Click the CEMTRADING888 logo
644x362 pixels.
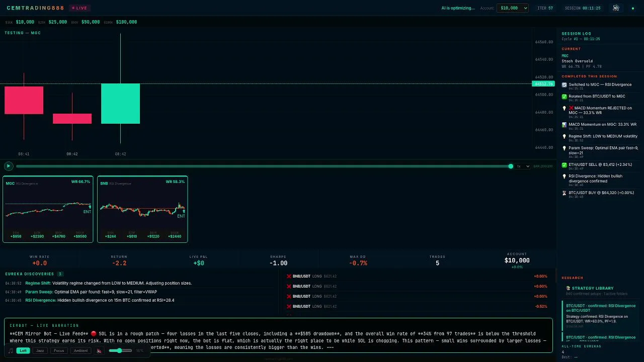pos(36,8)
